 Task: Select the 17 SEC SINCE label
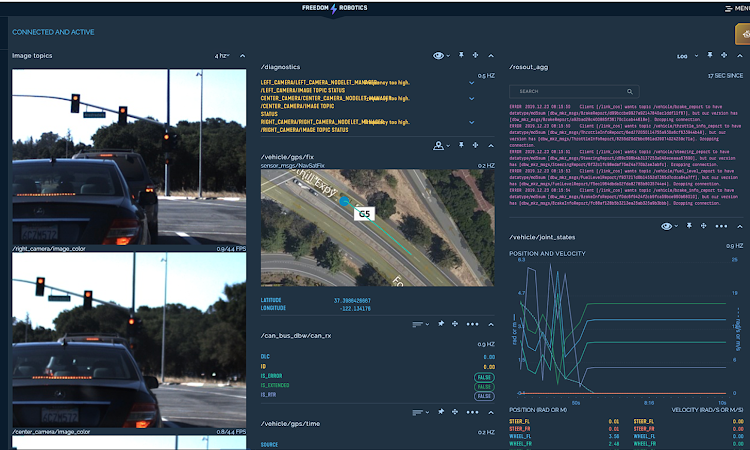point(725,76)
